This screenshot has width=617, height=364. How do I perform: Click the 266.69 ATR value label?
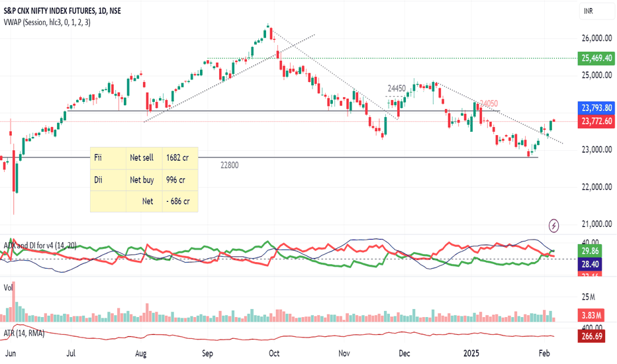(x=591, y=336)
